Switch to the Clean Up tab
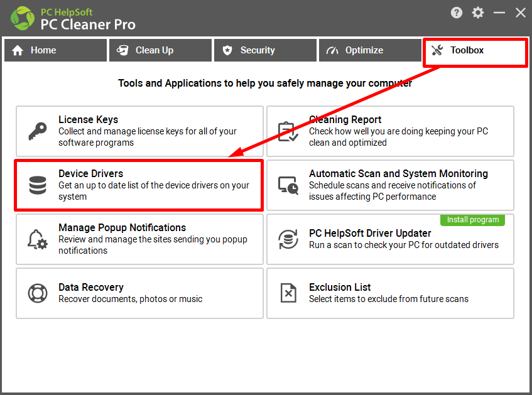The image size is (532, 395). (161, 50)
